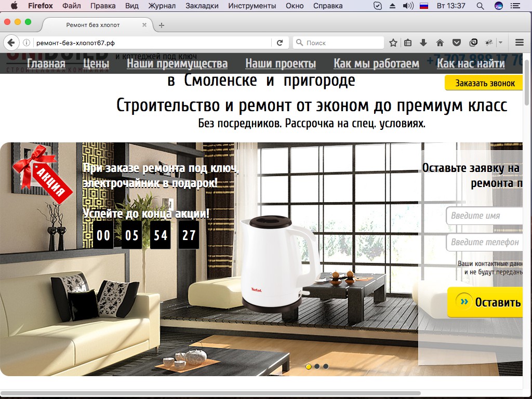Go back with the browser back arrow

pyautogui.click(x=11, y=43)
